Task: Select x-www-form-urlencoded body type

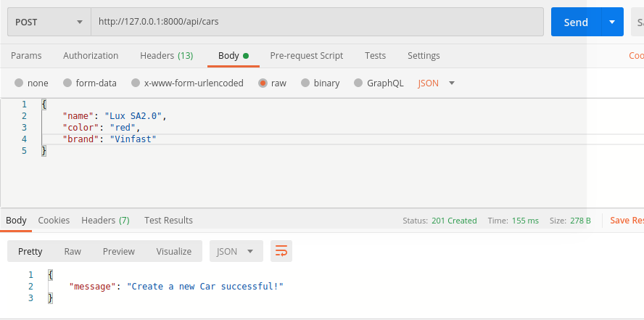Action: [136, 83]
